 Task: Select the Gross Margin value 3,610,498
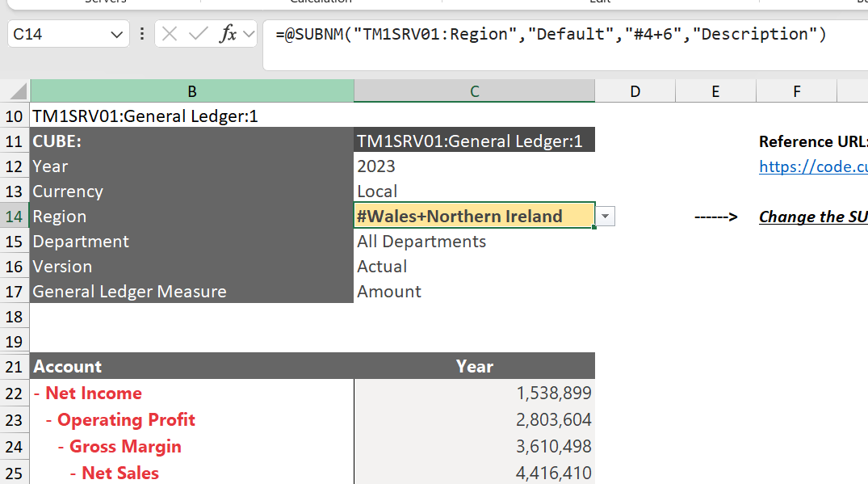475,446
